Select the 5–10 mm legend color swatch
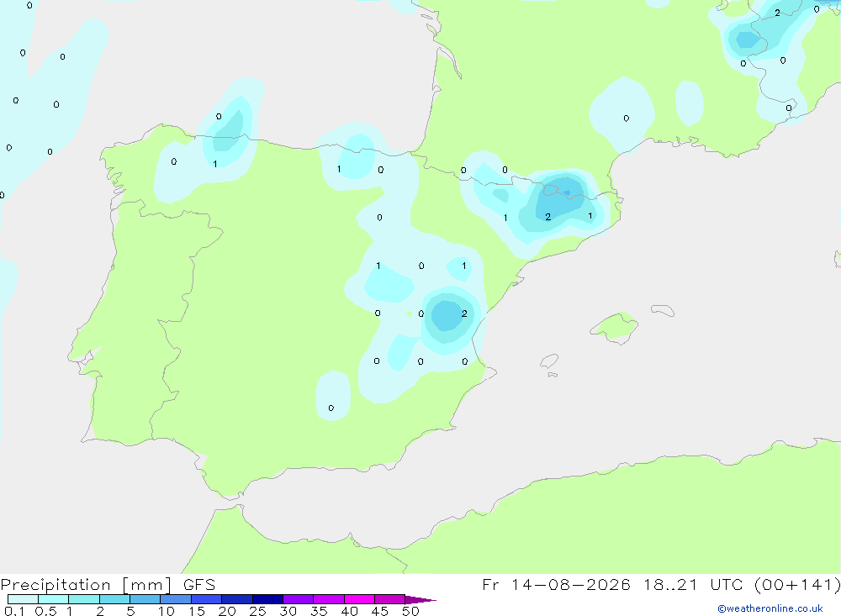 [145, 599]
